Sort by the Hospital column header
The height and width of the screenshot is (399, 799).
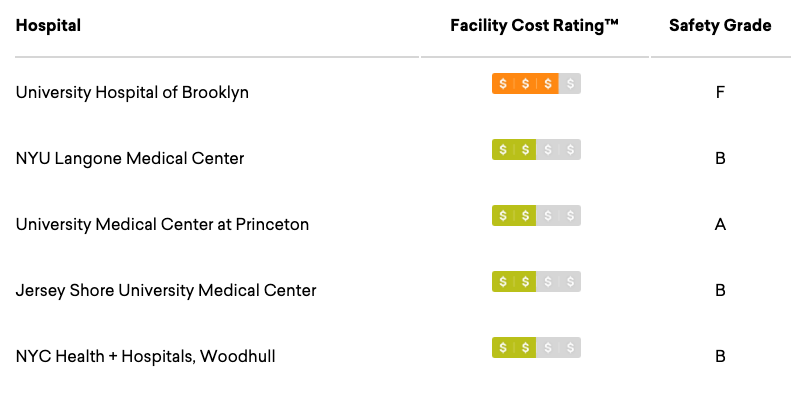coord(48,25)
